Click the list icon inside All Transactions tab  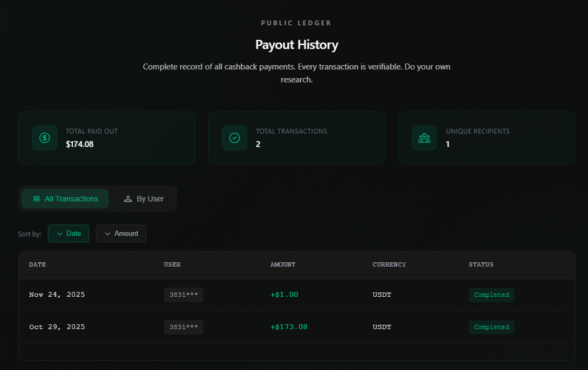[x=36, y=199]
